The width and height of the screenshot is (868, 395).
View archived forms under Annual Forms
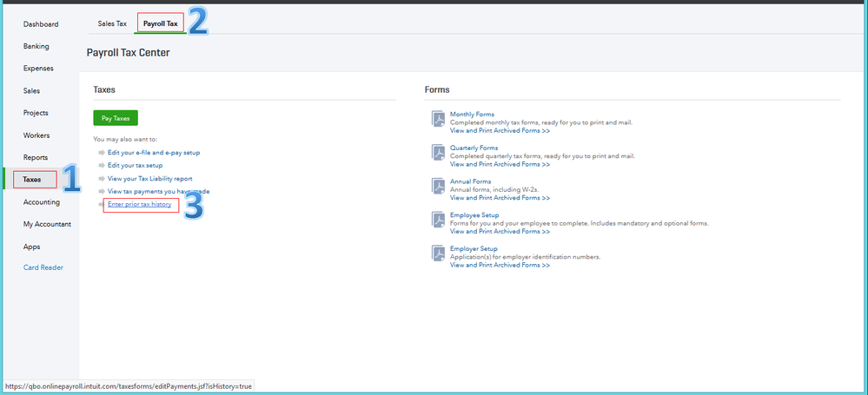pos(500,198)
